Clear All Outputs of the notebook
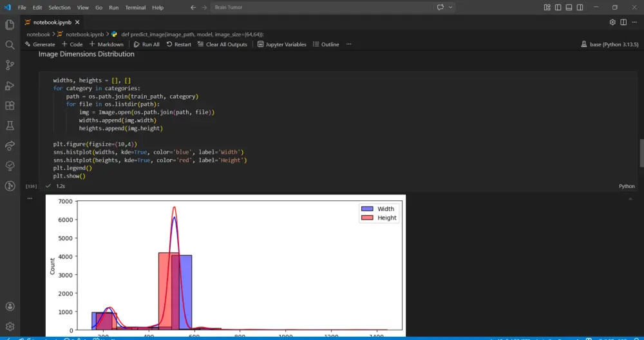The width and height of the screenshot is (644, 340). [x=222, y=44]
